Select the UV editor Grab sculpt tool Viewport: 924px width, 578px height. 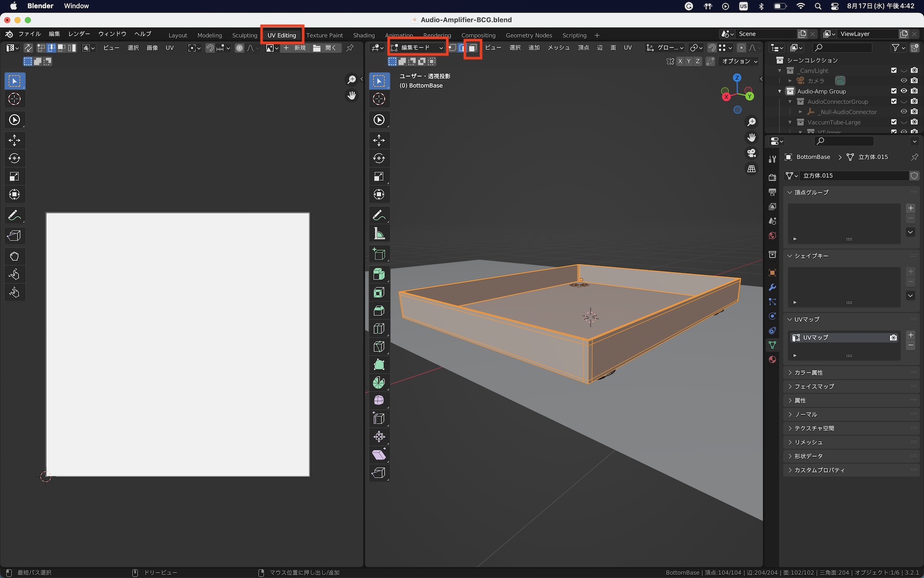click(14, 257)
